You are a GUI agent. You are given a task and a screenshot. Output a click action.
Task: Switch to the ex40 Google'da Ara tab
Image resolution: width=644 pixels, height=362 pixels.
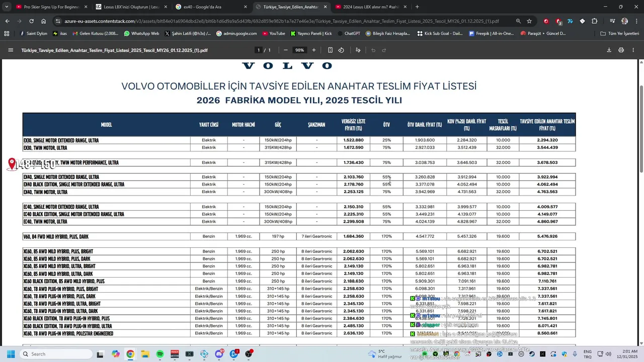point(211,7)
